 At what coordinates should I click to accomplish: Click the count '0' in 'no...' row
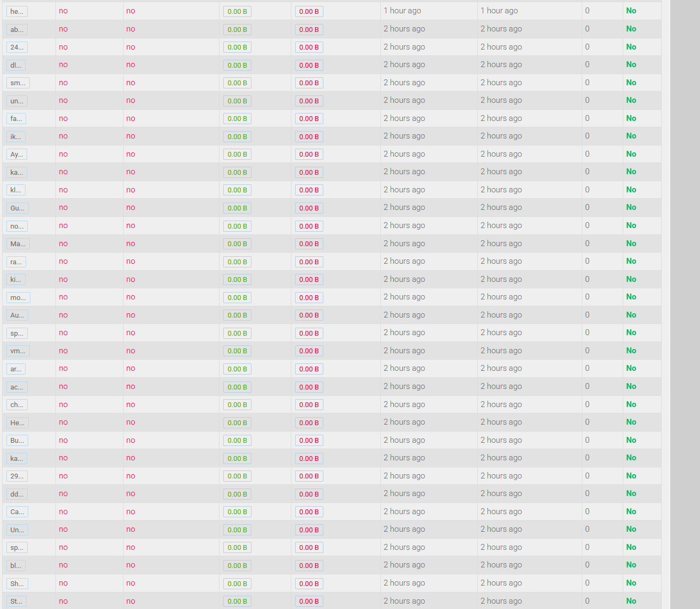(x=587, y=225)
